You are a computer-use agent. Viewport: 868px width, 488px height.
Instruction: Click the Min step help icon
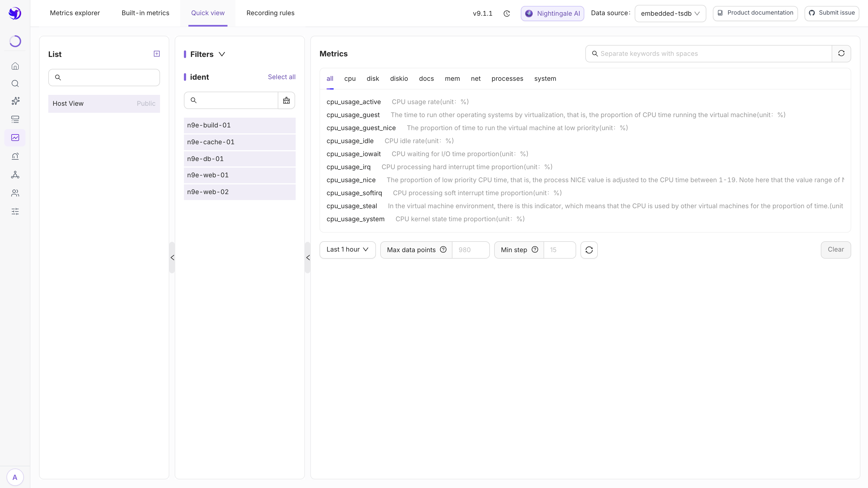(535, 249)
